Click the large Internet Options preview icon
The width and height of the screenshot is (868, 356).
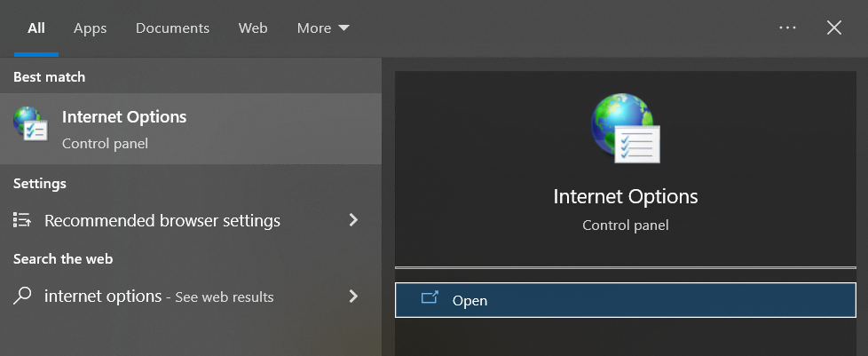coord(626,129)
